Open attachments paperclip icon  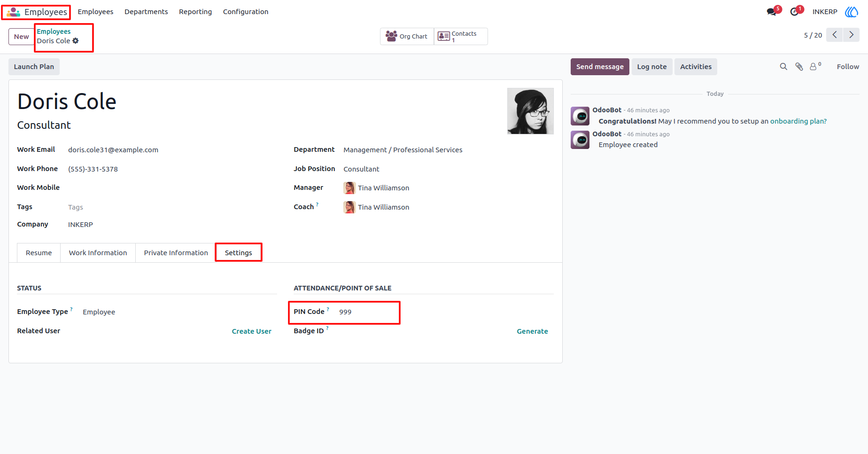click(799, 67)
